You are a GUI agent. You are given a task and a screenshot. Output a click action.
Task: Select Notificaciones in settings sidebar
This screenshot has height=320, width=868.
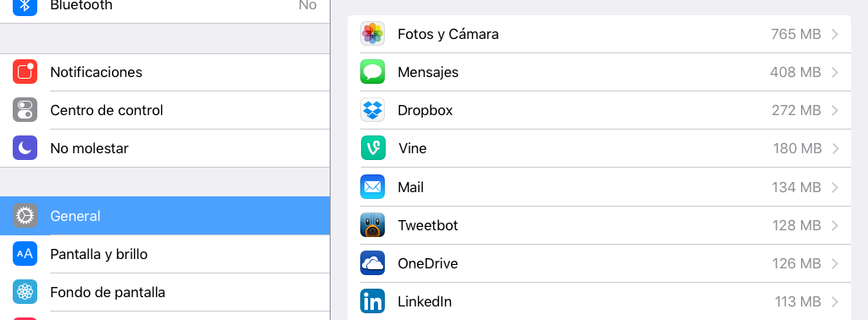point(165,72)
